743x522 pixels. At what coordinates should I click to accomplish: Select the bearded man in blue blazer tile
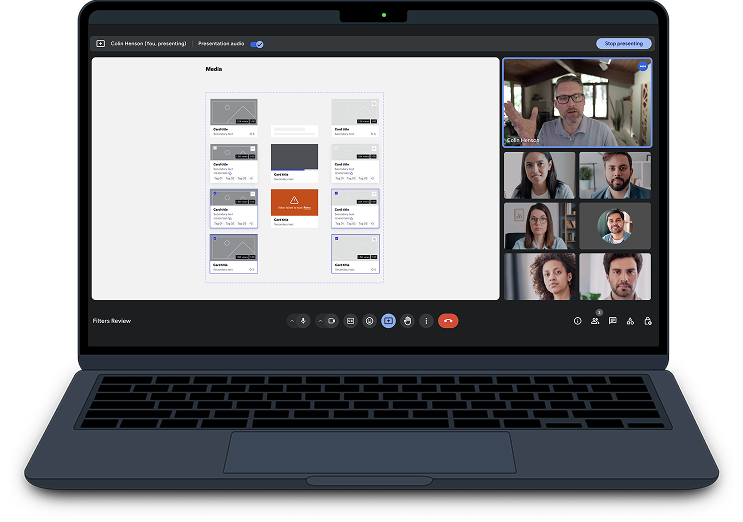[615, 175]
